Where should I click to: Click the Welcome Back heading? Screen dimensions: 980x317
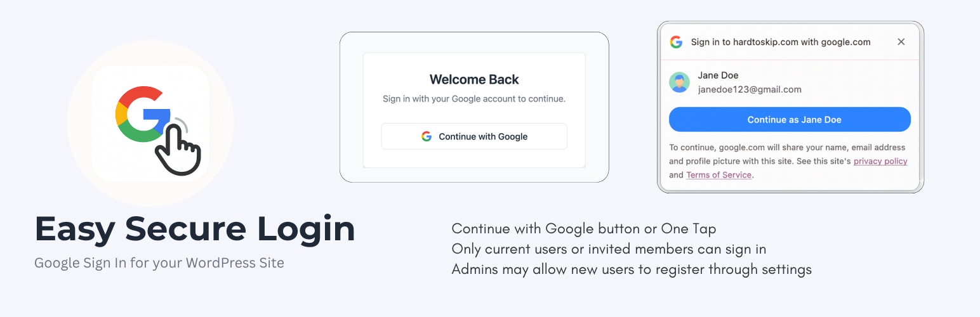[474, 79]
